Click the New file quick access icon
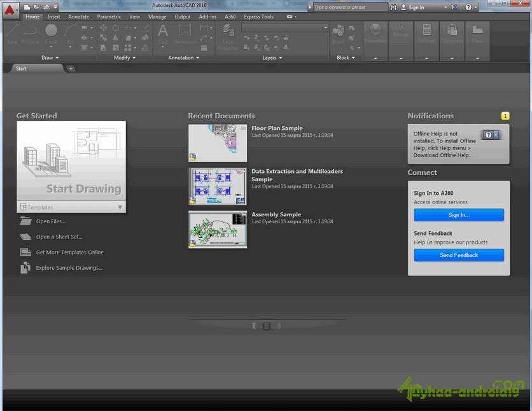This screenshot has height=411, width=532. pyautogui.click(x=27, y=7)
